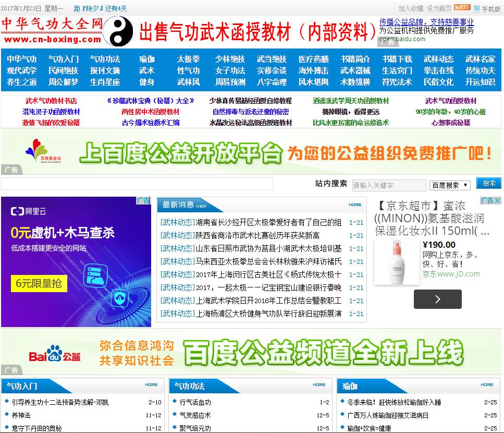Click the 6元限量抢 yellow button
The height and width of the screenshot is (433, 504).
[39, 283]
